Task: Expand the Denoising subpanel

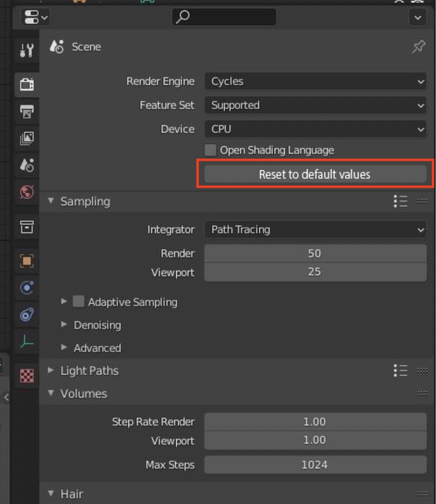Action: (x=64, y=324)
